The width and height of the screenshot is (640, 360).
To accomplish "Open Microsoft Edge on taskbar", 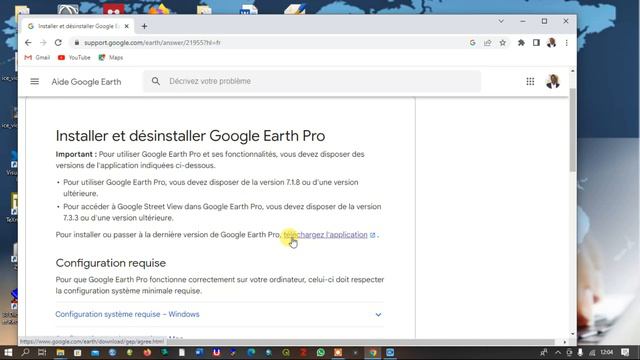I will pos(251,352).
